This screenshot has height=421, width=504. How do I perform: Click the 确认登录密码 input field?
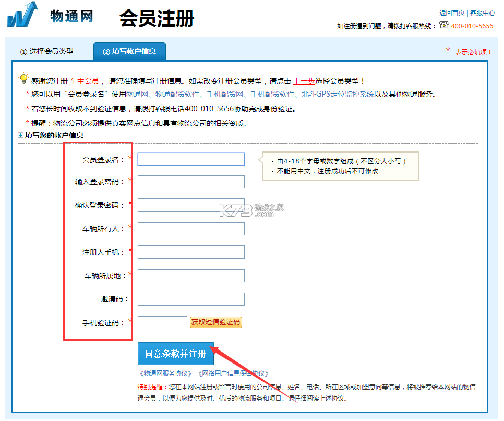tap(191, 205)
